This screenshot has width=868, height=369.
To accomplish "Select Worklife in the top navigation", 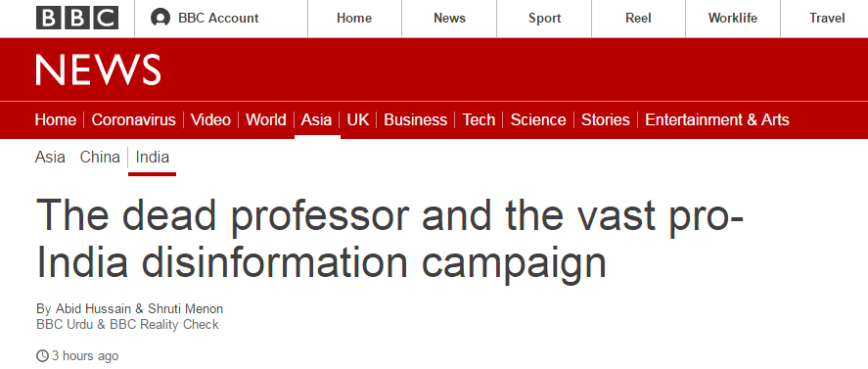I will 733,19.
